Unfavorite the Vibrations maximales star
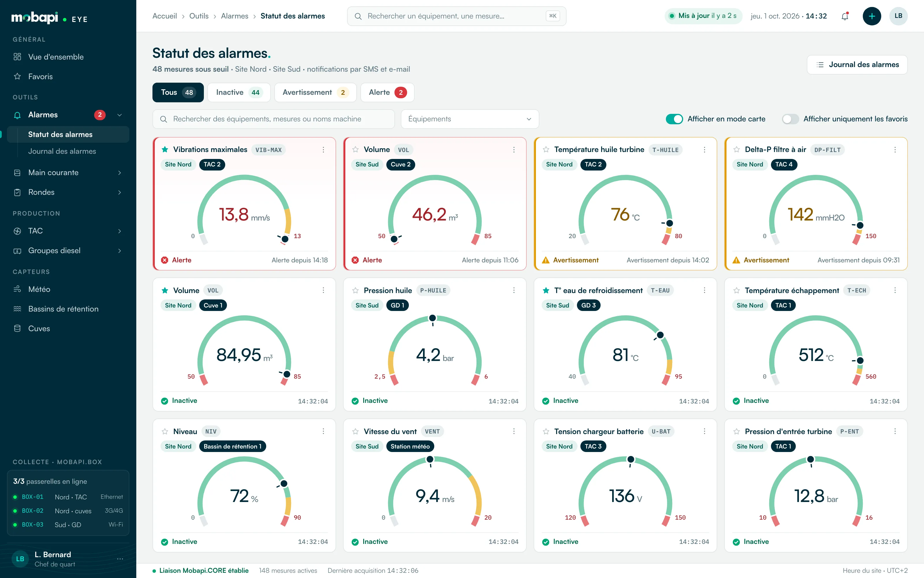The height and width of the screenshot is (578, 924). (x=165, y=149)
